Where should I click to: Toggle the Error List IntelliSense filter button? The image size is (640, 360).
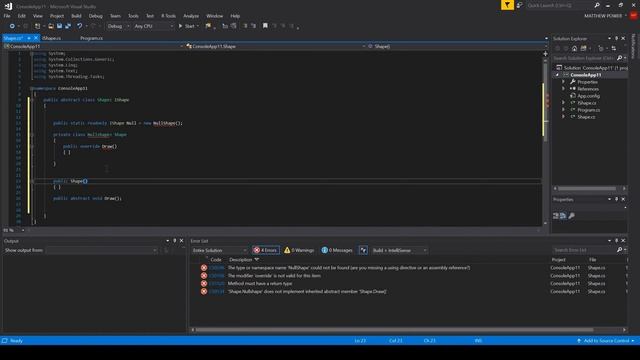pos(363,250)
